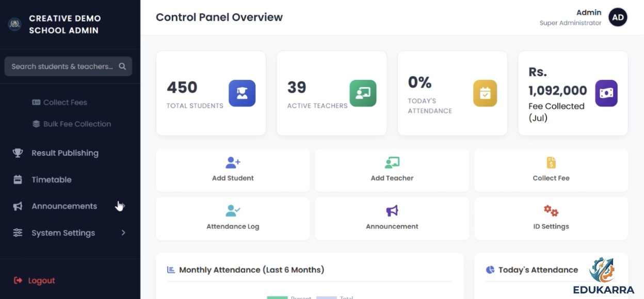Click the school logo in sidebar header
Screen dimensions: 644x299
[14, 24]
